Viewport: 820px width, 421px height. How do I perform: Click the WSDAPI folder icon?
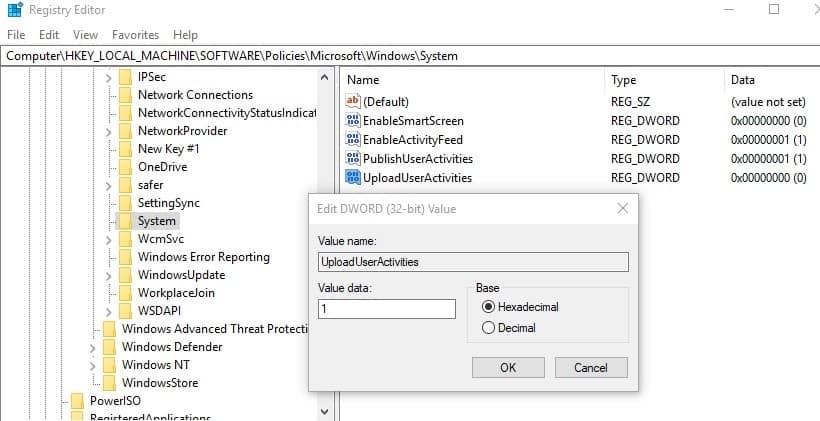(125, 311)
